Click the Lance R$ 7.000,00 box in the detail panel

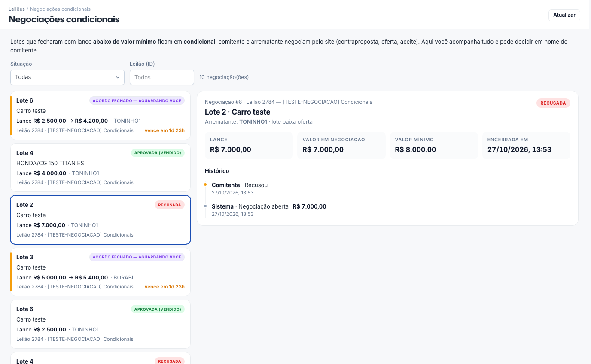pyautogui.click(x=249, y=146)
